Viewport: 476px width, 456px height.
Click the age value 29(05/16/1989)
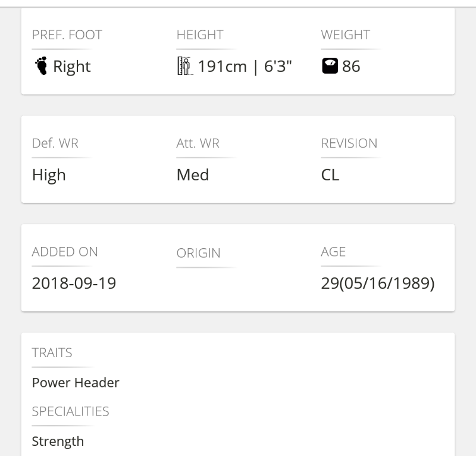pos(378,283)
